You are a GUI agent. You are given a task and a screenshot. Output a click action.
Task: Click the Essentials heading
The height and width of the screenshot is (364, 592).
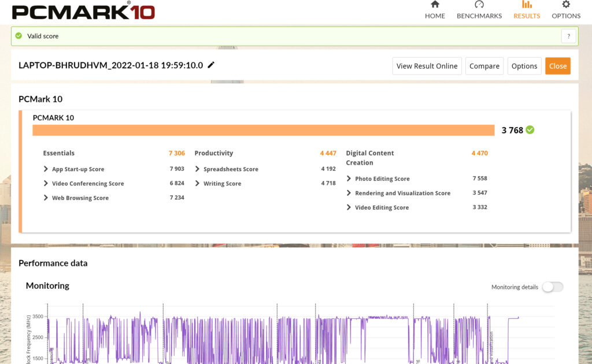(58, 153)
